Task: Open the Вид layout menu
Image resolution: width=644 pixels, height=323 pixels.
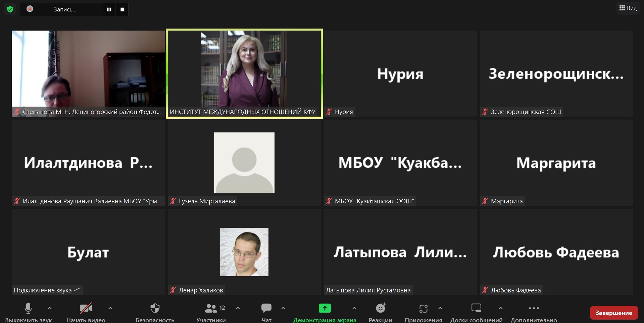Action: click(628, 8)
